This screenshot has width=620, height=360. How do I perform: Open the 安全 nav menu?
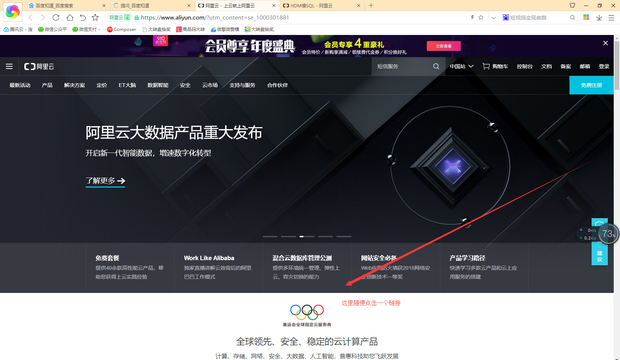pyautogui.click(x=185, y=85)
